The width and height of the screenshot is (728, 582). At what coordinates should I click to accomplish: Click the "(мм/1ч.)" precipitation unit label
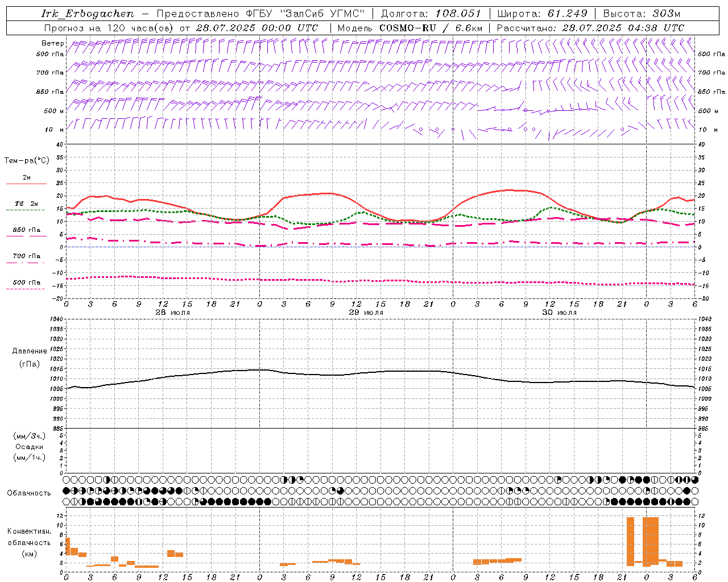click(x=30, y=458)
